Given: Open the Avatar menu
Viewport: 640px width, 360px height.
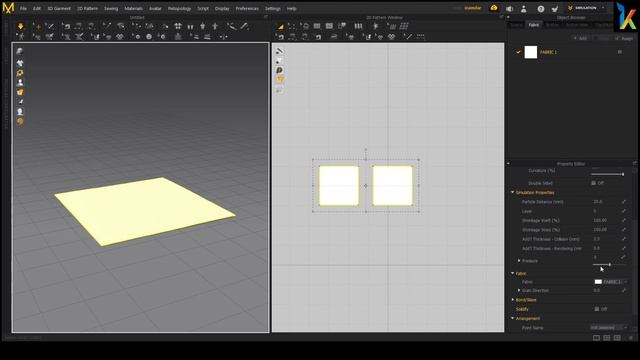Looking at the screenshot, I should 155,9.
